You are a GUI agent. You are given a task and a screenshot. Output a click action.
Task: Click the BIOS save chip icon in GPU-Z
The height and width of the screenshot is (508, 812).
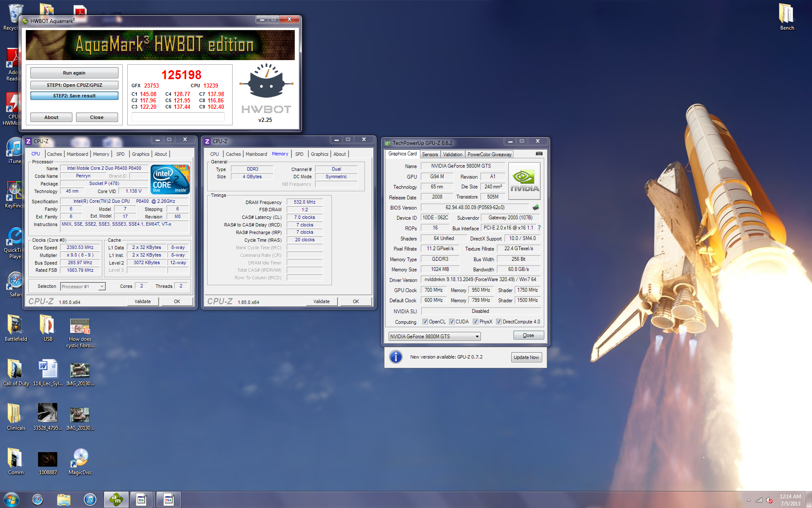coord(536,207)
